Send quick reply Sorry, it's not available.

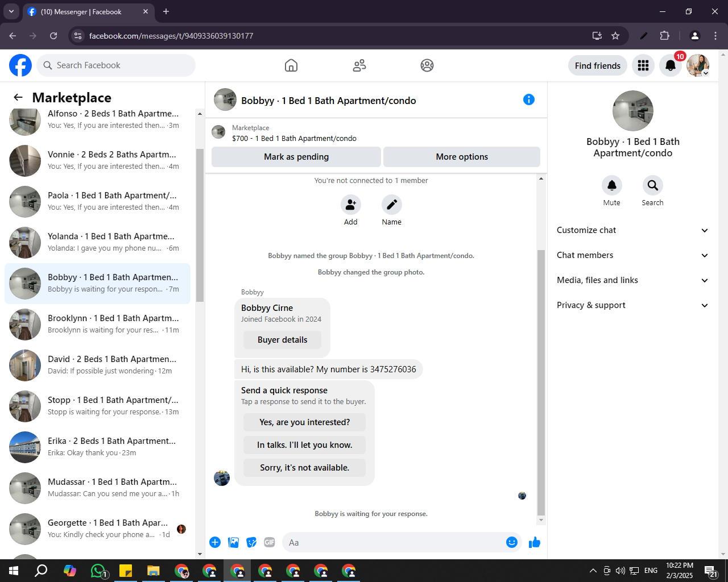pos(304,468)
